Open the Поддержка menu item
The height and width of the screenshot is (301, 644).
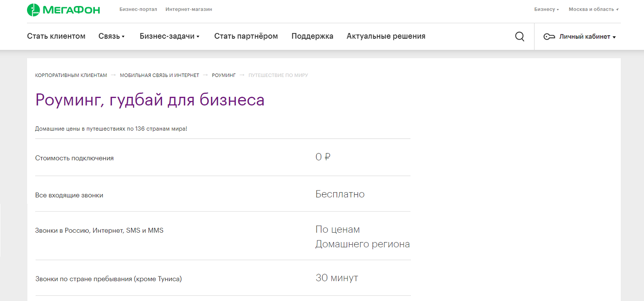(x=313, y=36)
